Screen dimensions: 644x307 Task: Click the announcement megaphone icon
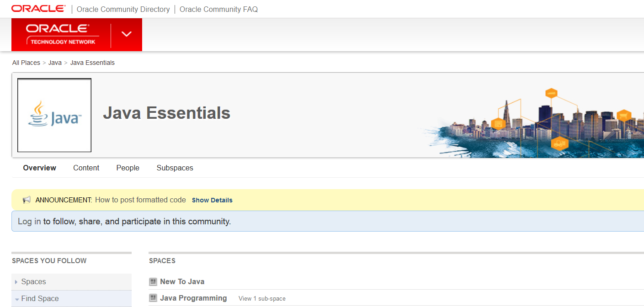click(26, 200)
